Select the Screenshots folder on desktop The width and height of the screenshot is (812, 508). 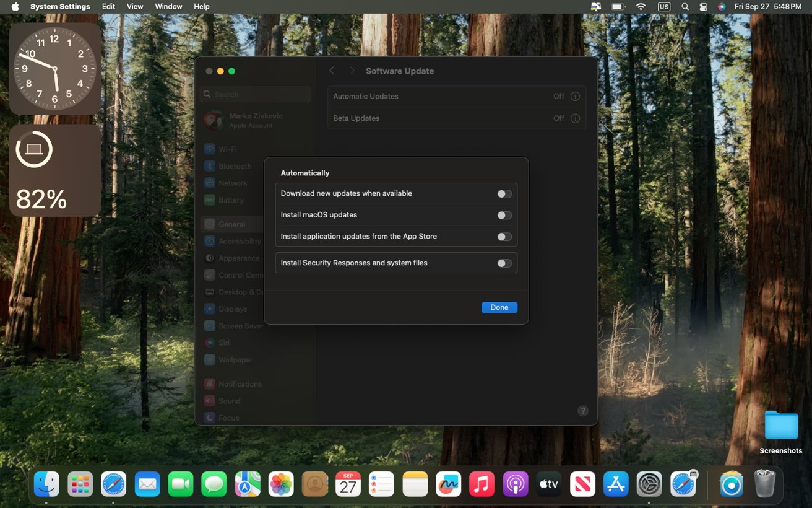[x=781, y=432]
